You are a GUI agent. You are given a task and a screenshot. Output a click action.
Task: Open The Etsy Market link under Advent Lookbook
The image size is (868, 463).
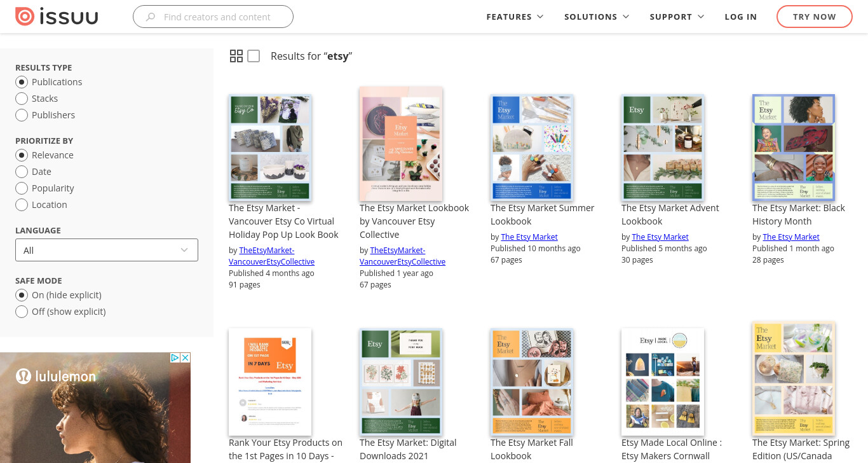coord(660,237)
